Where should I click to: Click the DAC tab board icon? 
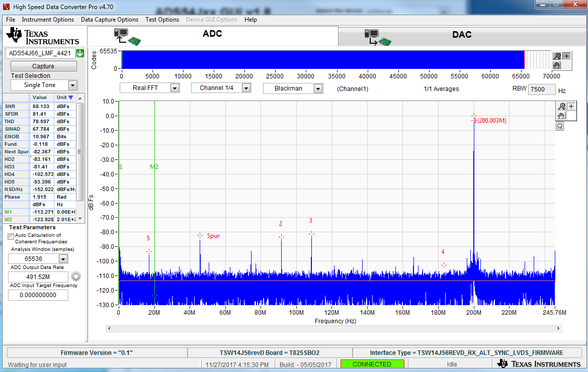(x=378, y=38)
